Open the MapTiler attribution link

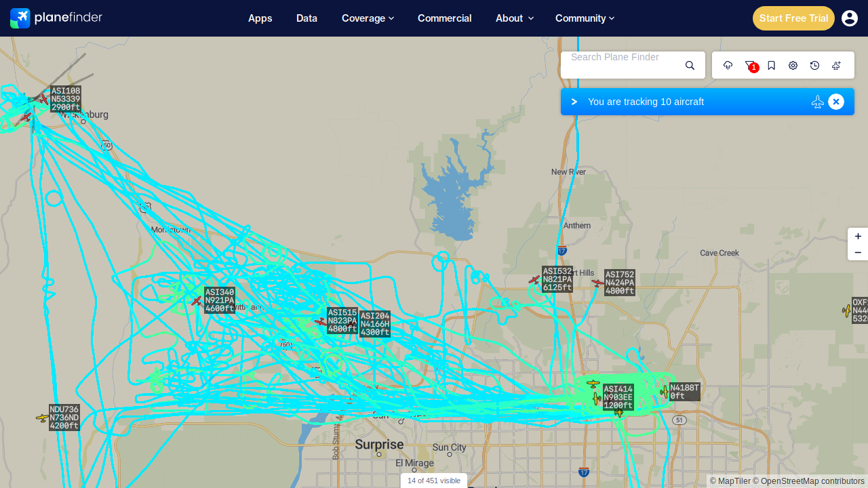(x=730, y=481)
